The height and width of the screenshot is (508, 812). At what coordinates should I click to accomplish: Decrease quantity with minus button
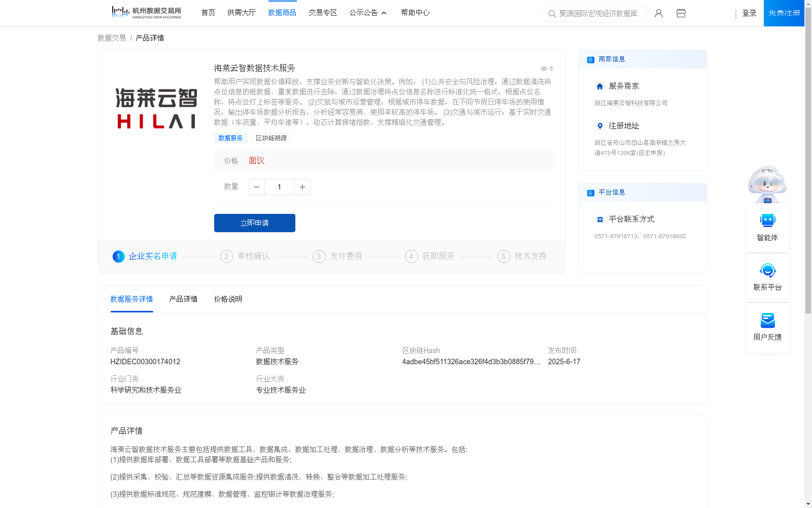coord(257,187)
